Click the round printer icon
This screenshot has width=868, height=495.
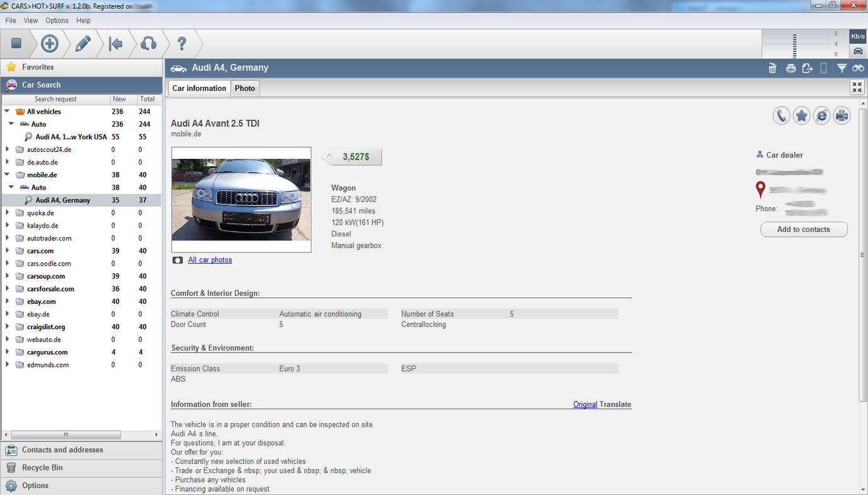842,115
